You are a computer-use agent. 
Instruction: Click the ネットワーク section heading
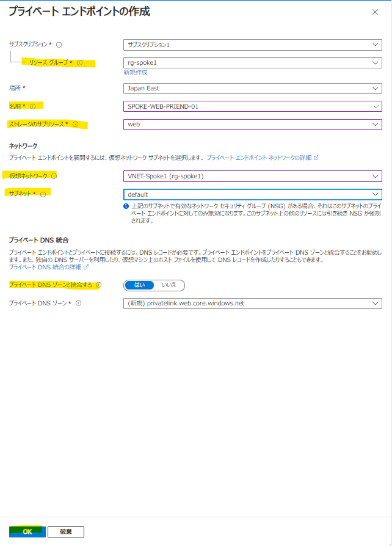point(23,146)
